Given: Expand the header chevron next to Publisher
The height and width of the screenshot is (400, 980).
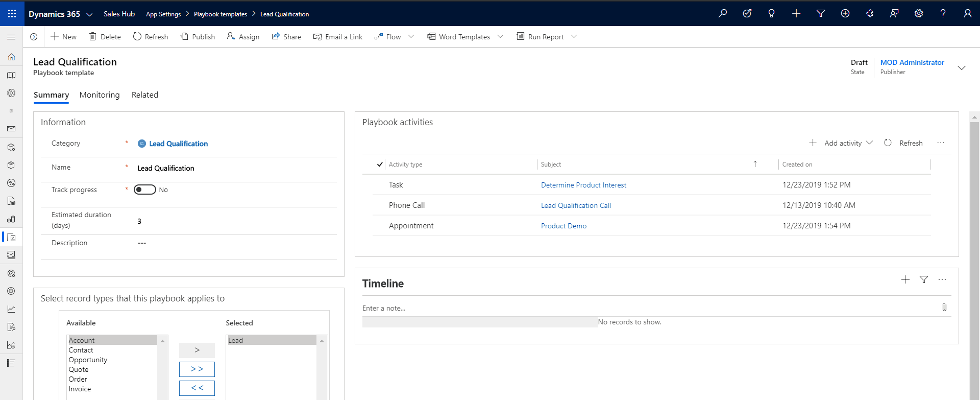Looking at the screenshot, I should click(962, 68).
